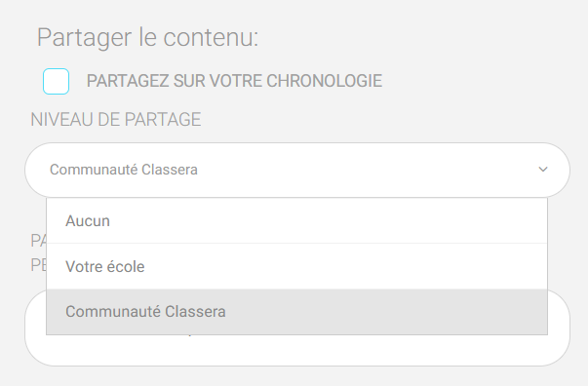Click the selected Communauté Classera text in the combo box
Screen dimensions: 588x386
point(124,170)
